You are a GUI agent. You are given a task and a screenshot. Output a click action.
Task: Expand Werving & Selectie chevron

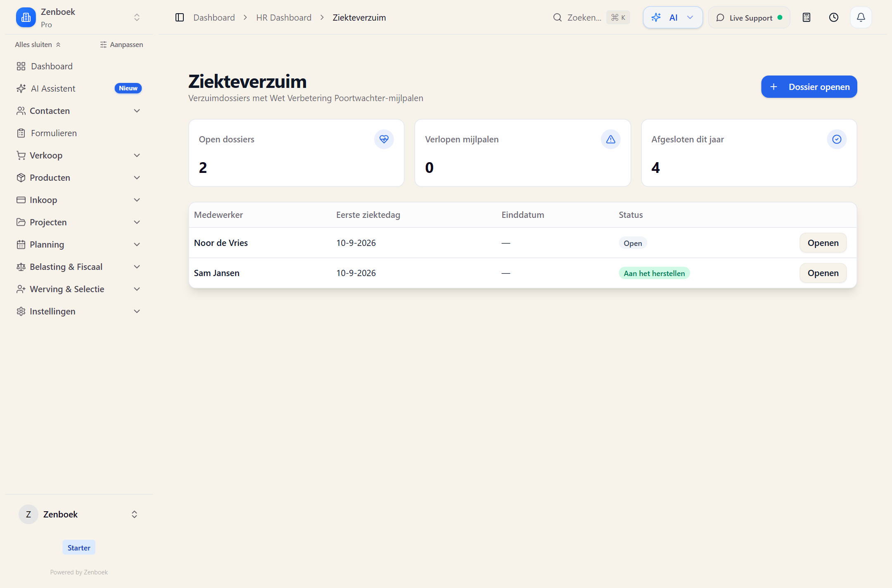(x=137, y=289)
